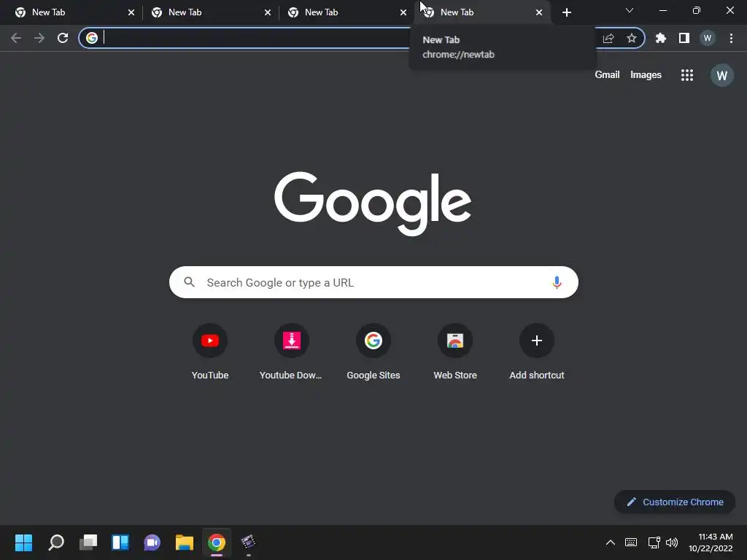
Task: Open video editor app on taskbar
Action: tap(248, 542)
